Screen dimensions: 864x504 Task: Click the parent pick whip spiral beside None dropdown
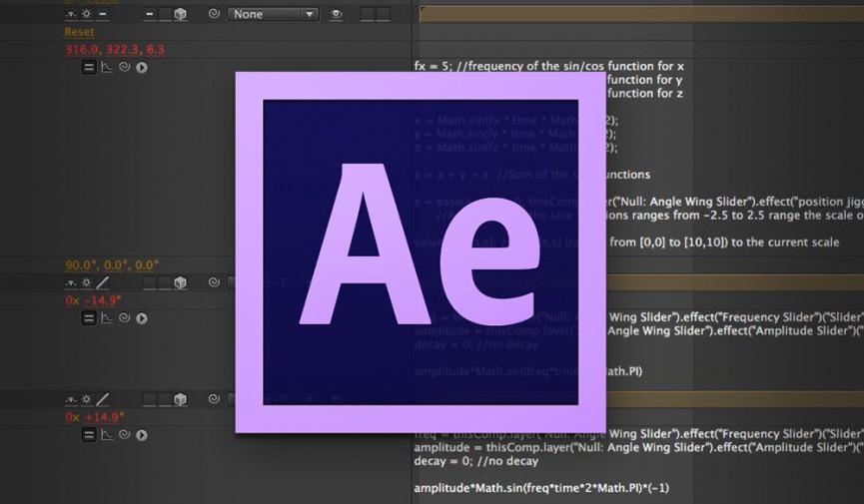click(214, 14)
